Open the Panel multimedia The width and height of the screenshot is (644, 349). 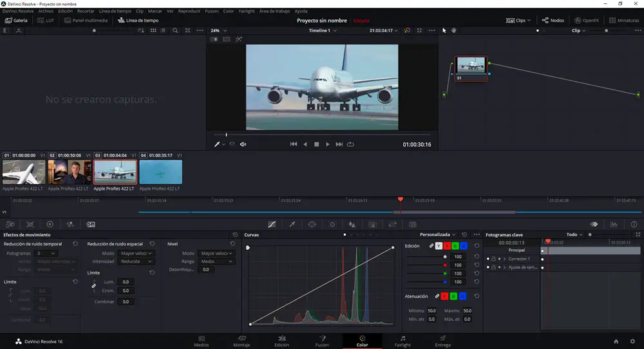(86, 20)
